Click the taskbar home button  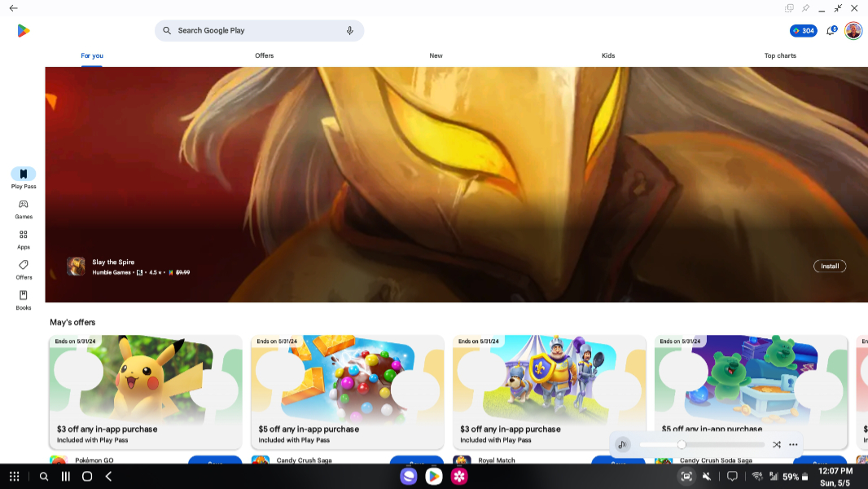pyautogui.click(x=87, y=476)
